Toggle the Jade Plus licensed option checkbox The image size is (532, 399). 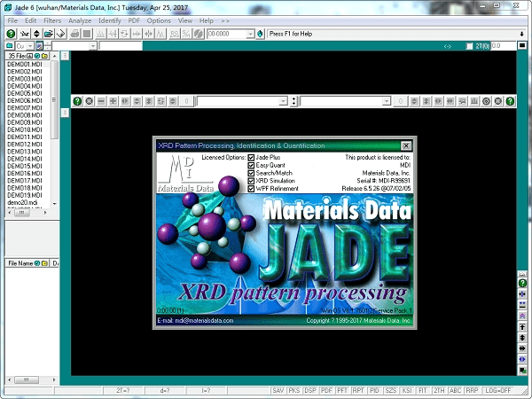click(x=252, y=157)
